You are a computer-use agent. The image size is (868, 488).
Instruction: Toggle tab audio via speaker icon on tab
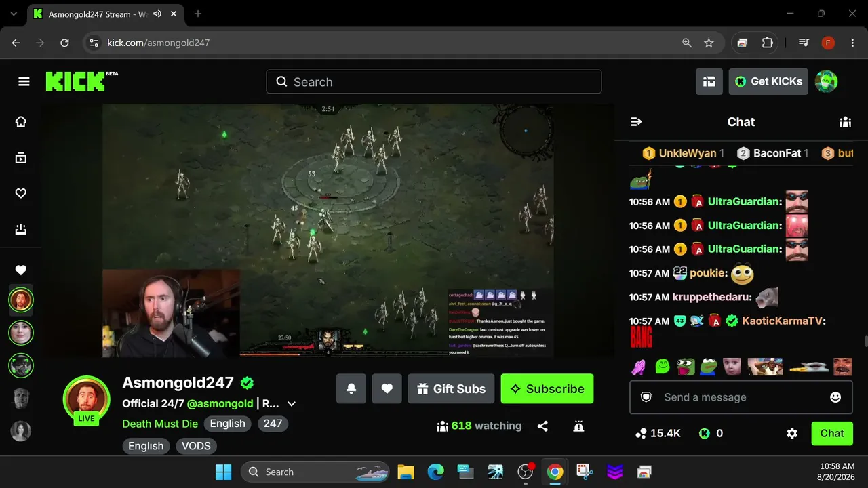pos(157,14)
